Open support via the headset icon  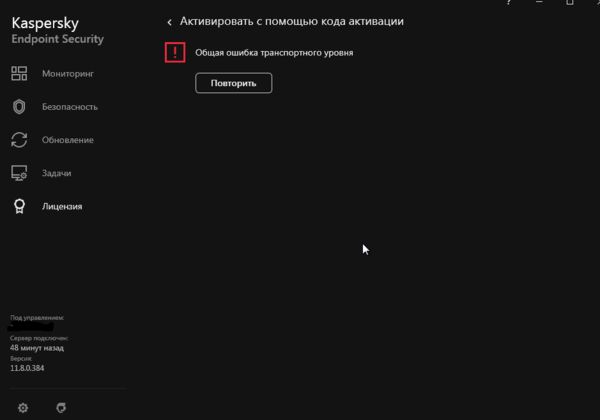[61, 408]
